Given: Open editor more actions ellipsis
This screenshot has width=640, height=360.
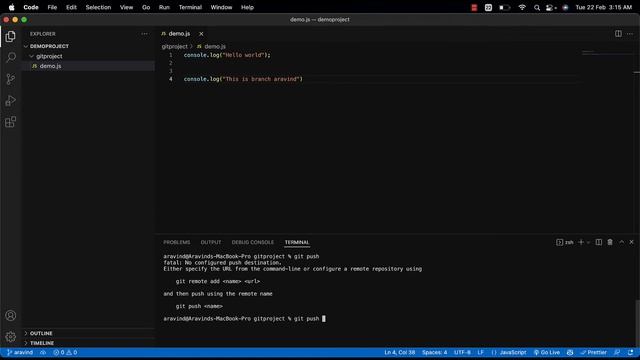Looking at the screenshot, I should [x=630, y=33].
